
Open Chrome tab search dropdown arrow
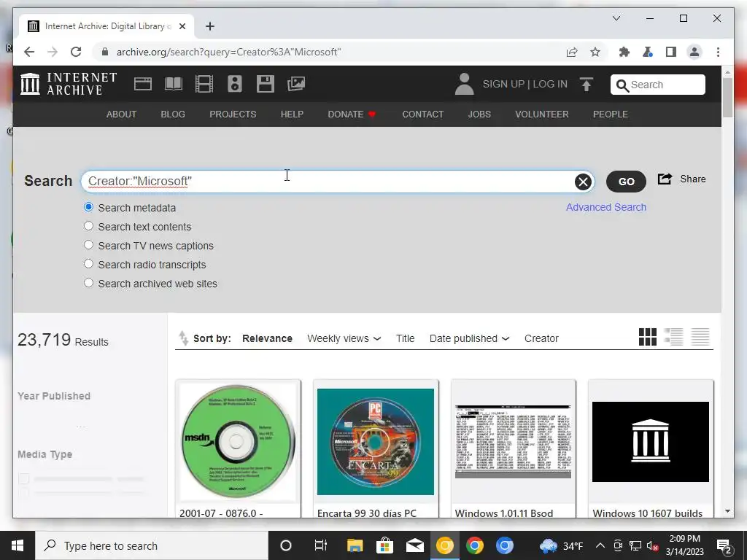[x=616, y=18]
